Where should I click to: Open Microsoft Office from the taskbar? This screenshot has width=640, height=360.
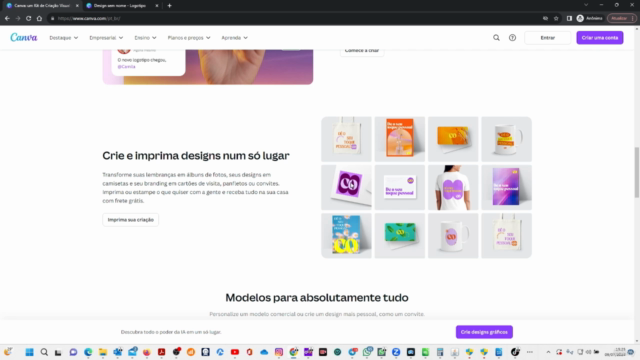[249, 352]
